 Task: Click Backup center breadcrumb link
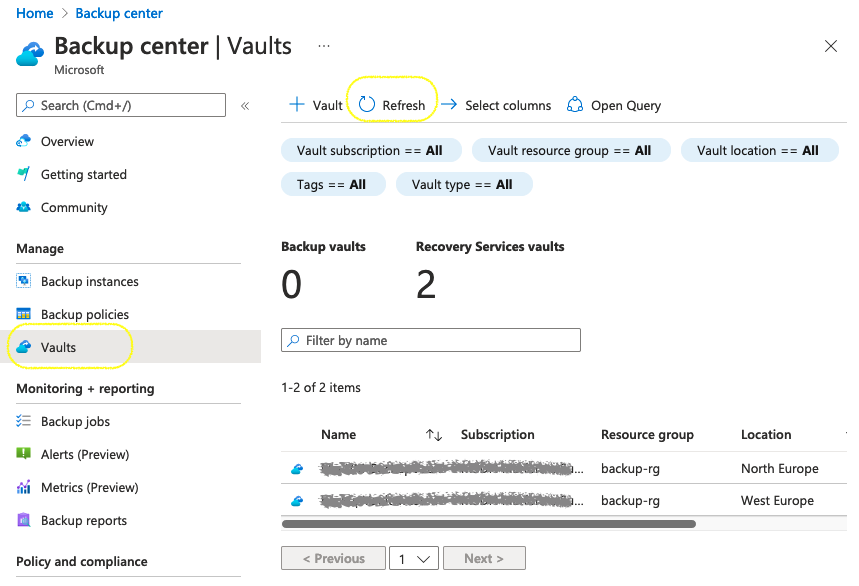(119, 13)
